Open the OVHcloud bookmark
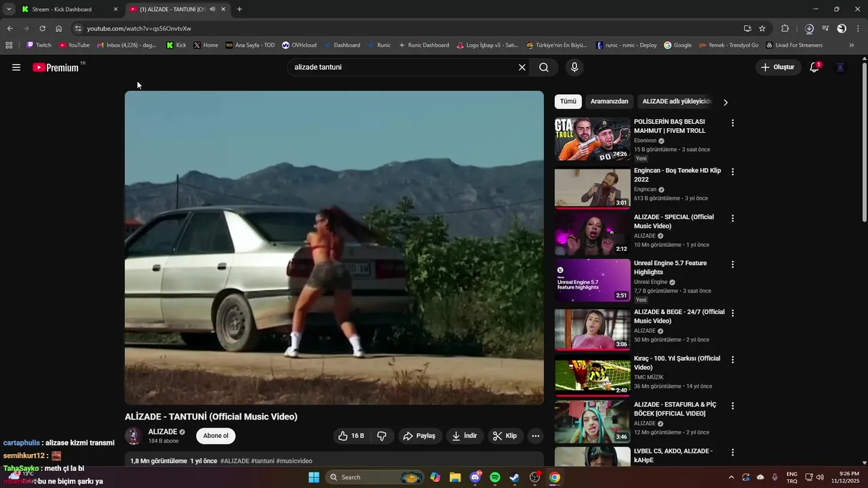 299,45
